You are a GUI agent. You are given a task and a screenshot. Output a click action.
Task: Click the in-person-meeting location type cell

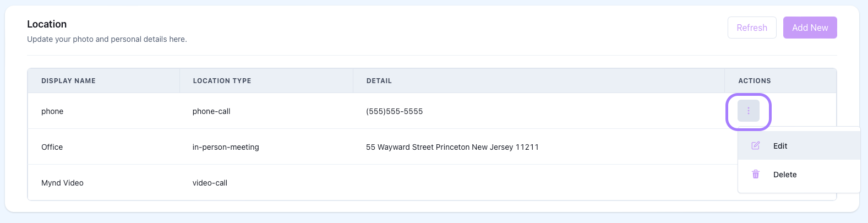(x=226, y=147)
